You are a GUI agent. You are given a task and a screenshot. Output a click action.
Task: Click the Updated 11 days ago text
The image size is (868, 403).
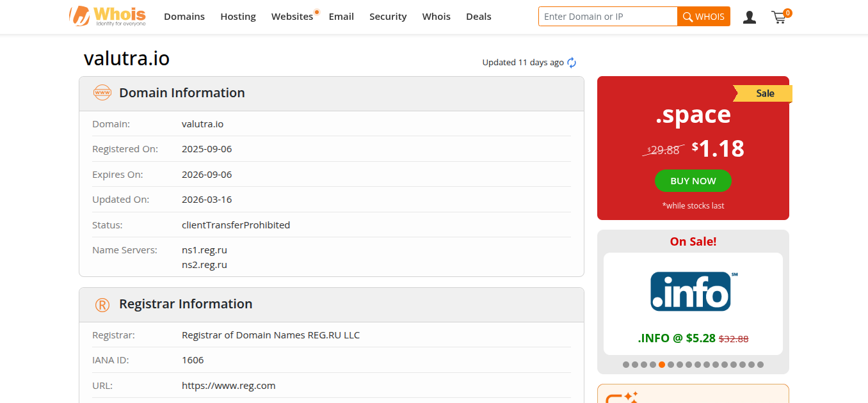point(523,63)
